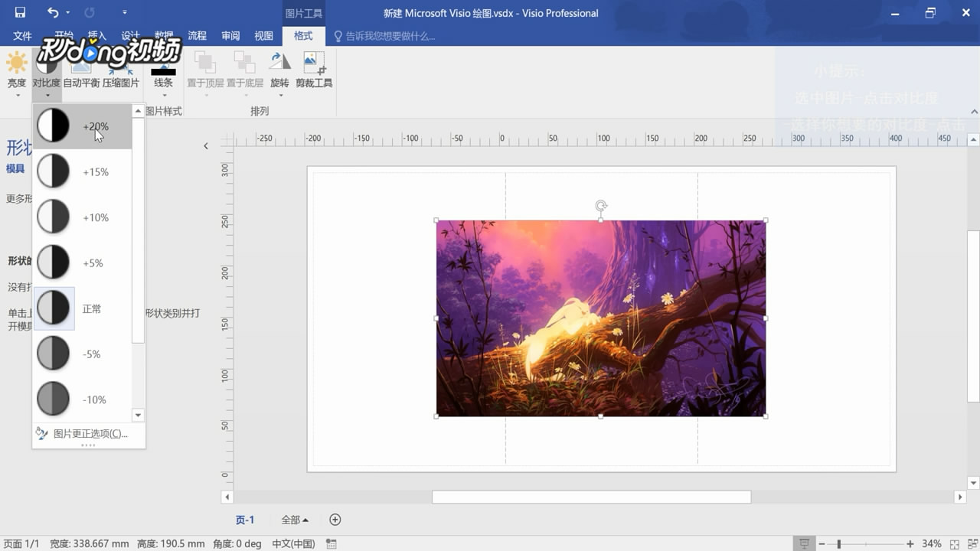Open Customize Quick Access Toolbar dropdown
980x551 pixels.
point(124,13)
